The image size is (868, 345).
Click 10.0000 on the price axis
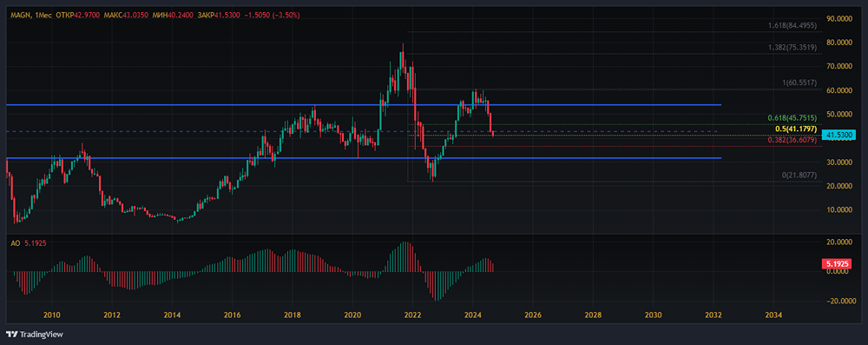(839, 209)
